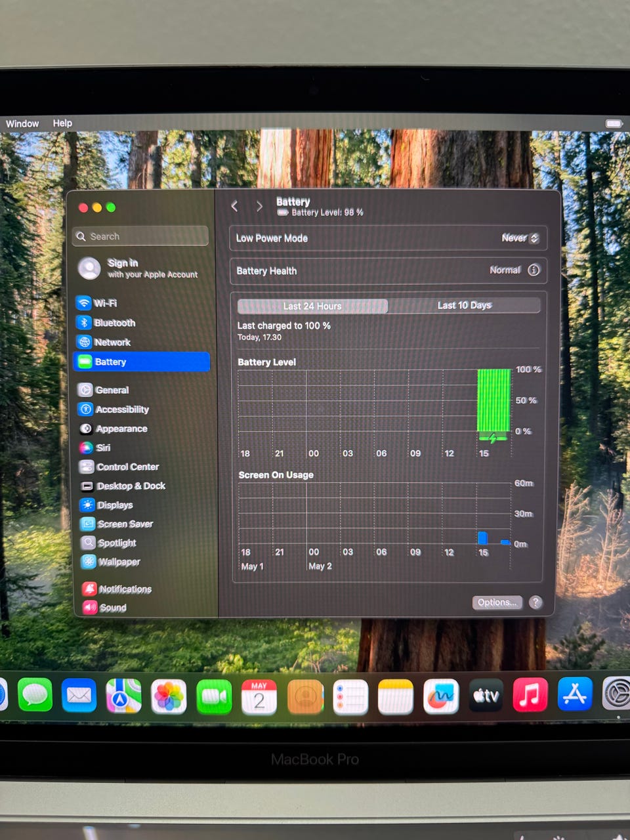Click 'Last charged to 100 %' text
Image resolution: width=630 pixels, height=840 pixels.
284,325
